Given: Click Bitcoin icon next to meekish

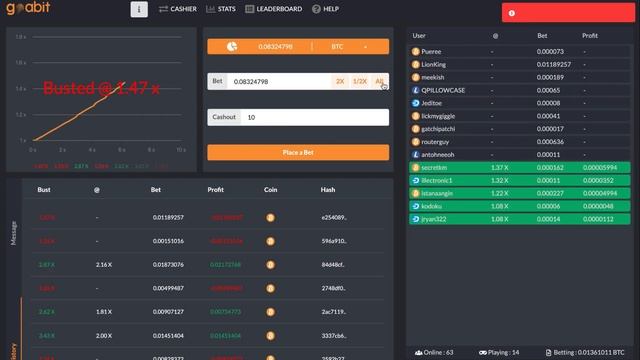Looking at the screenshot, I should pos(416,77).
